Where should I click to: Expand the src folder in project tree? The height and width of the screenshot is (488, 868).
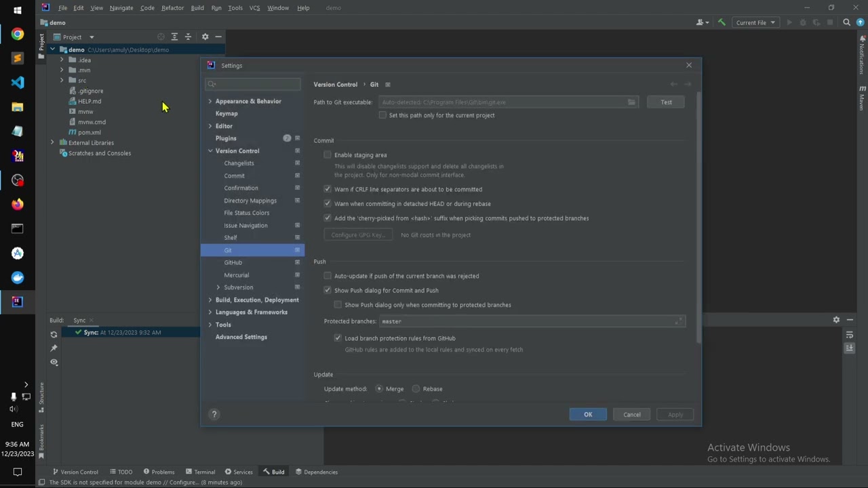click(62, 80)
